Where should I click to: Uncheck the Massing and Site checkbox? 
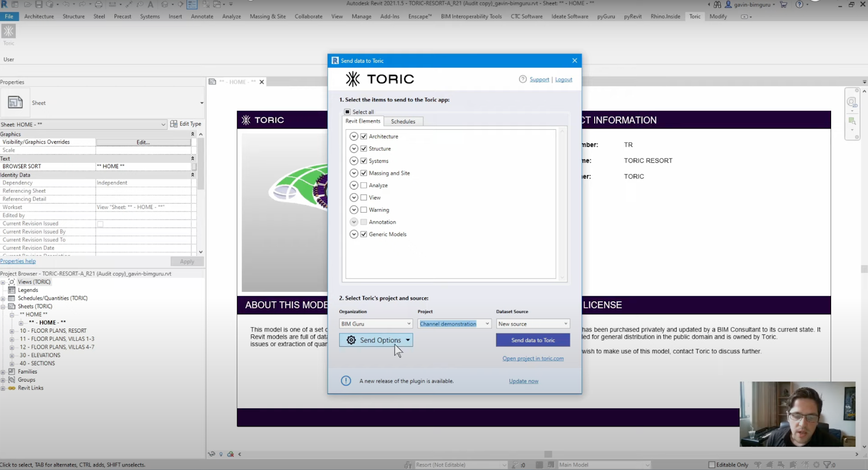[363, 173]
